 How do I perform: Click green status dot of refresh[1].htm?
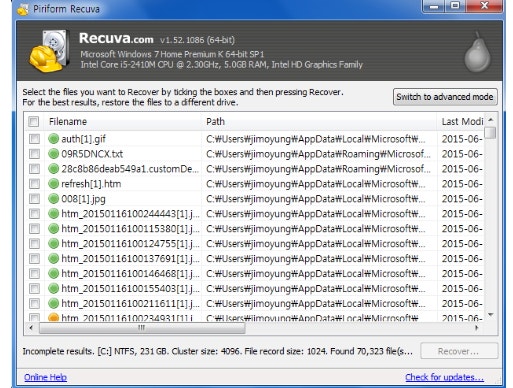point(53,184)
